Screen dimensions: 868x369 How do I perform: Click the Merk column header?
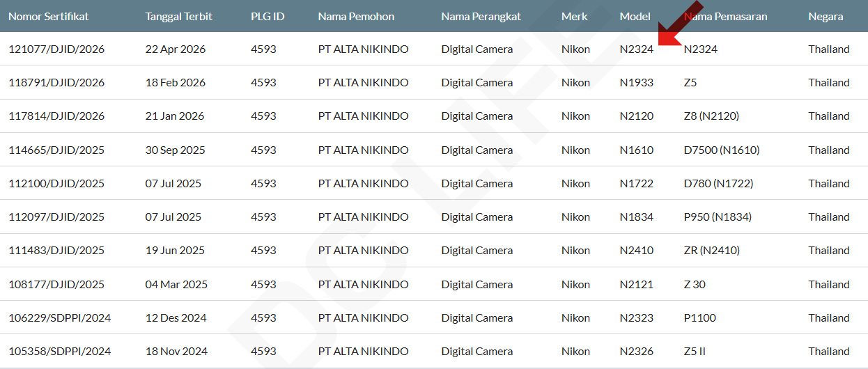(x=575, y=16)
